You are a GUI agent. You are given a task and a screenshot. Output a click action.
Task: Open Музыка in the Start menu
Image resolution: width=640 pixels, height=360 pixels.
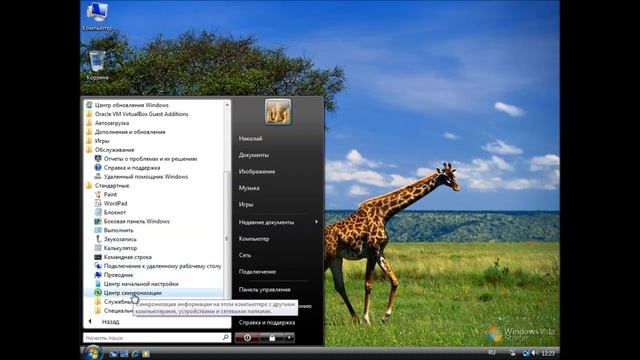[x=249, y=188]
